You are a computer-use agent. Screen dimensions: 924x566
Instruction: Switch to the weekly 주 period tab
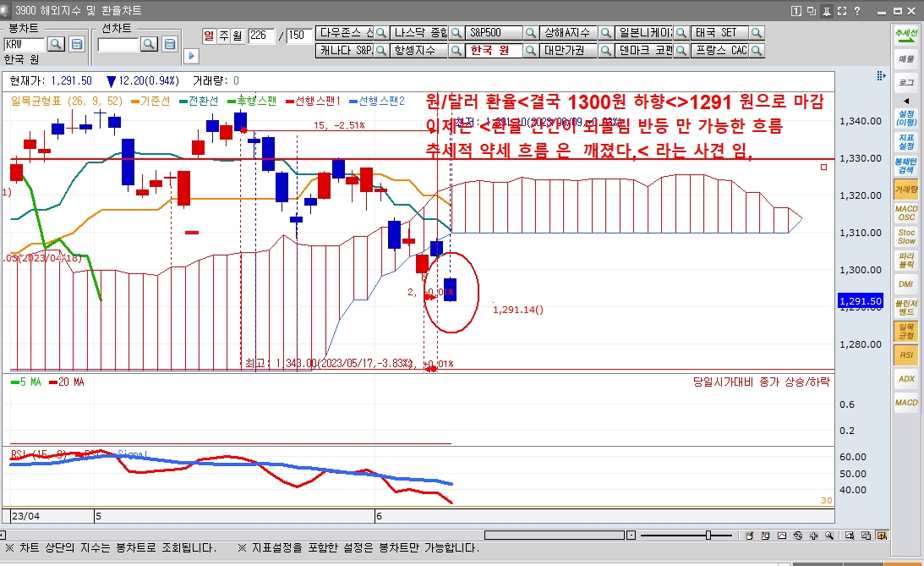click(223, 36)
